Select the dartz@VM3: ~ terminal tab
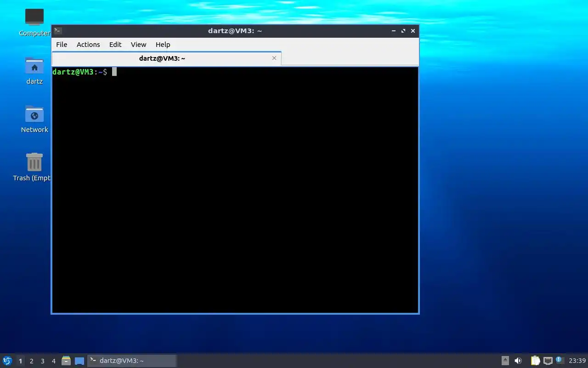The image size is (588, 368). 166,58
